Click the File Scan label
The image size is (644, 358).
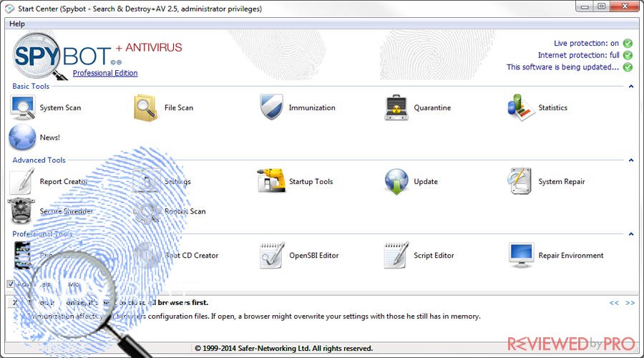[179, 107]
